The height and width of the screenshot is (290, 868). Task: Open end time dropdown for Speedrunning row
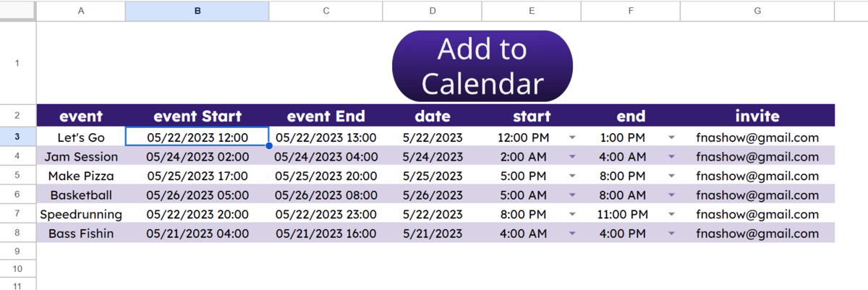click(x=671, y=214)
